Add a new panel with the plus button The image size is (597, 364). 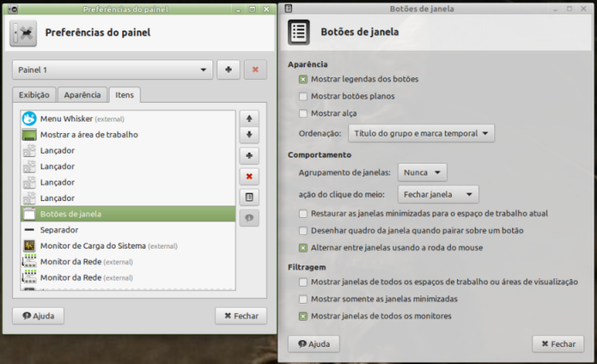(228, 70)
